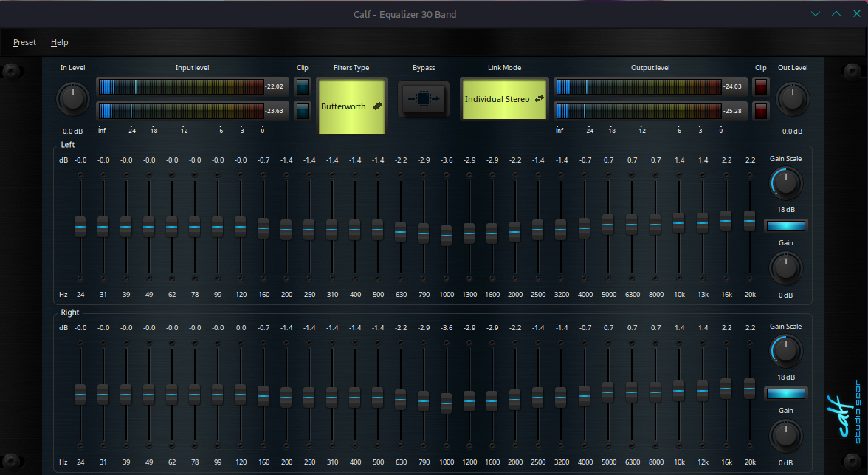Click the lower Output level meter
Viewport: 868px width, 475px height.
tap(651, 111)
